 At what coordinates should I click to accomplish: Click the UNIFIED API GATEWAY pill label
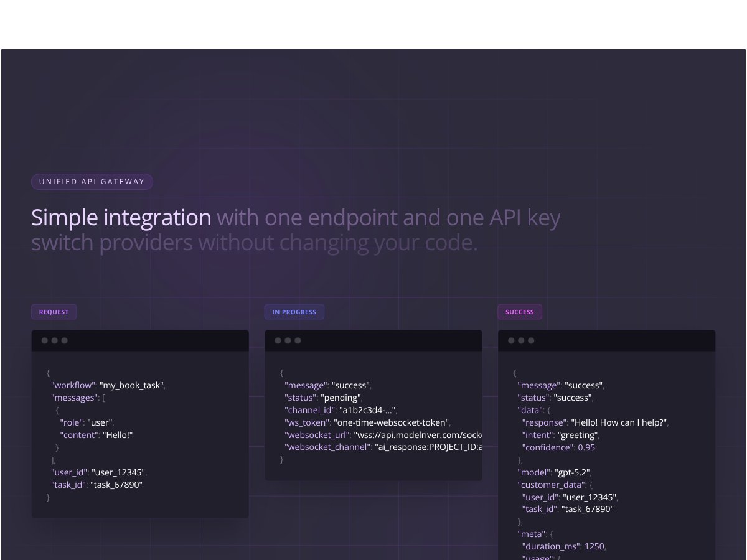92,182
